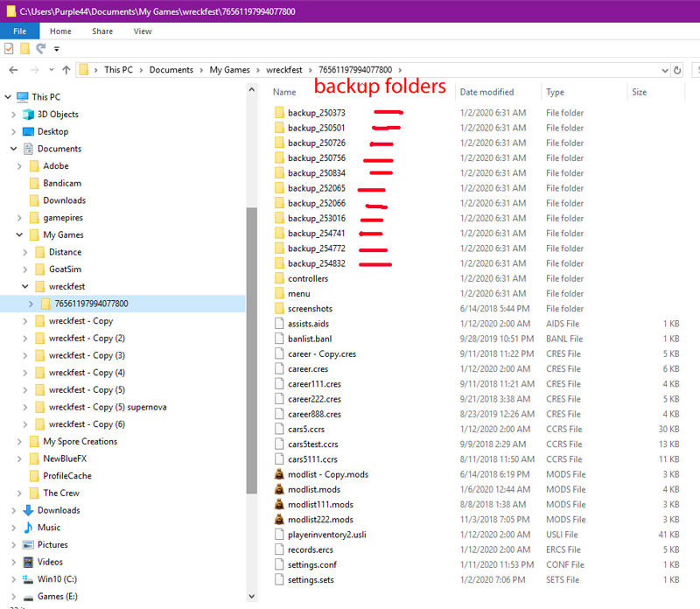Expand the 76561197994077800 tree node
Screen dimensions: 700x609
31,304
